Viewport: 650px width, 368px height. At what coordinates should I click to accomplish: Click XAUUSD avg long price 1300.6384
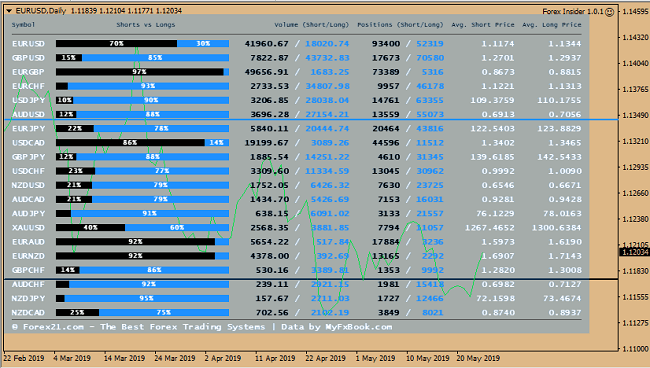click(557, 228)
